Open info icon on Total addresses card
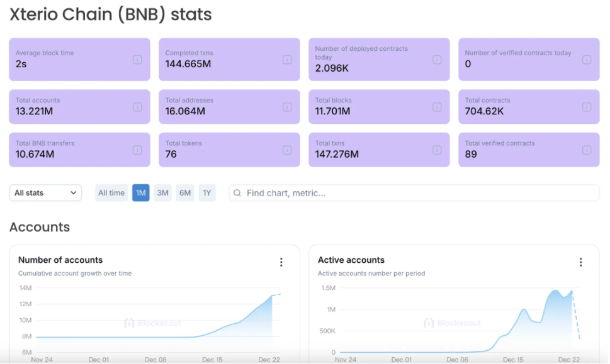610x364 pixels. point(287,107)
